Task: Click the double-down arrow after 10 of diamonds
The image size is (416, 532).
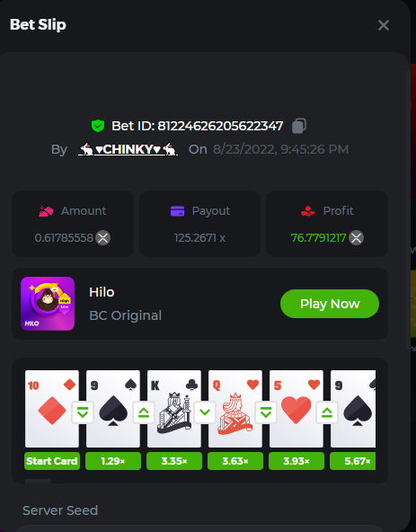Action: click(x=83, y=412)
